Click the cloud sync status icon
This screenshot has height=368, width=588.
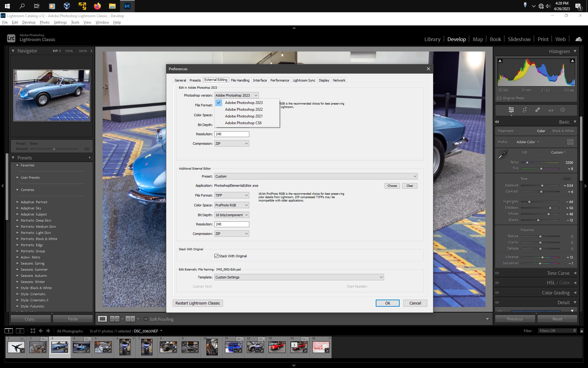tap(579, 39)
